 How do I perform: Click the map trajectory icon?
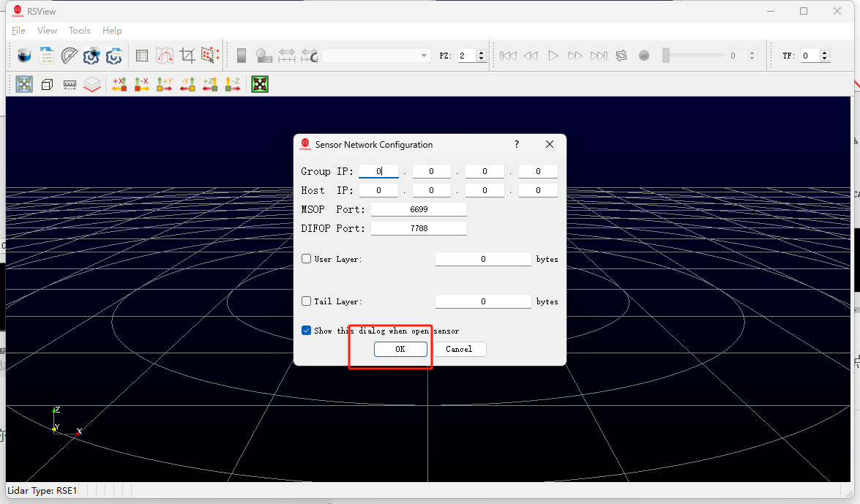coord(165,56)
